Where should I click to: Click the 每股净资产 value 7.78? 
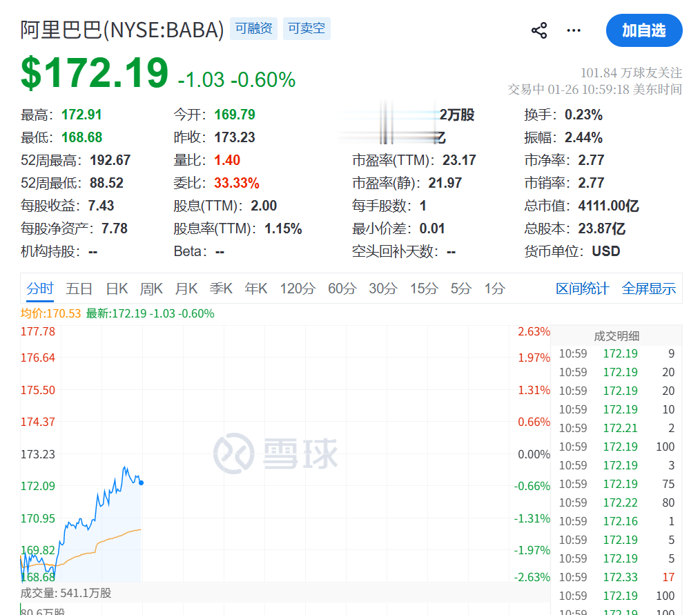(115, 228)
